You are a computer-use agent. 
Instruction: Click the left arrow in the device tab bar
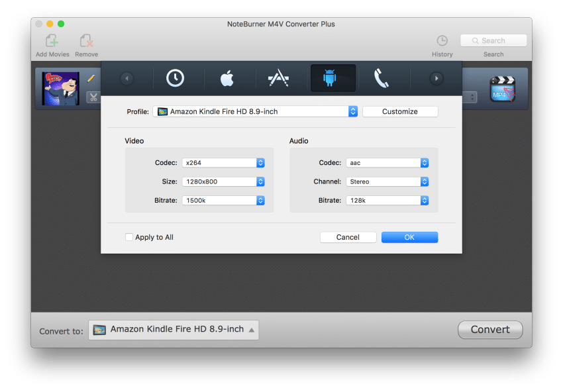[126, 77]
